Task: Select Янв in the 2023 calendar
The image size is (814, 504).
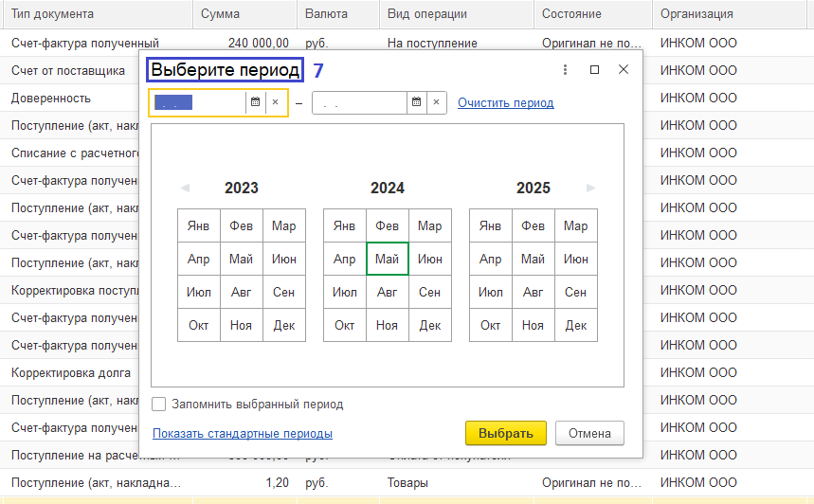Action: 199,225
